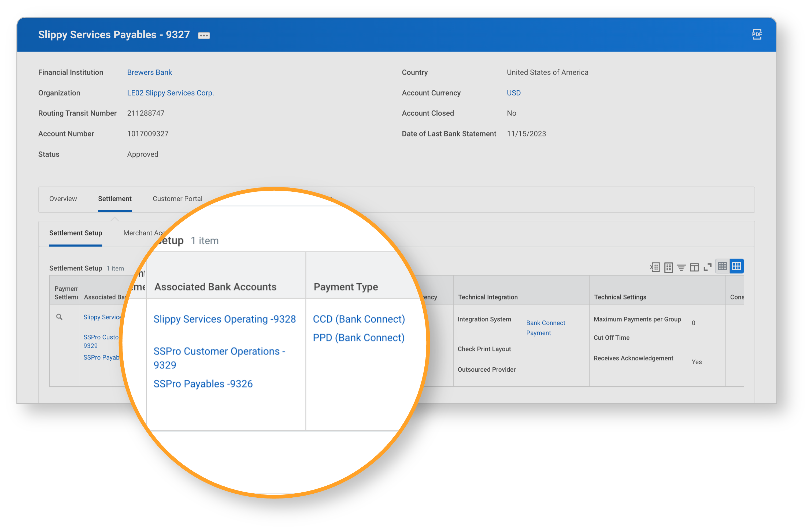Click the Integration System label
The width and height of the screenshot is (811, 532).
[x=484, y=319]
